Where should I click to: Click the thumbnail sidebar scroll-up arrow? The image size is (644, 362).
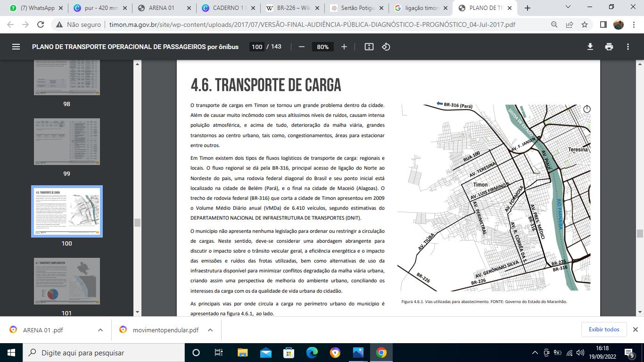[138, 64]
